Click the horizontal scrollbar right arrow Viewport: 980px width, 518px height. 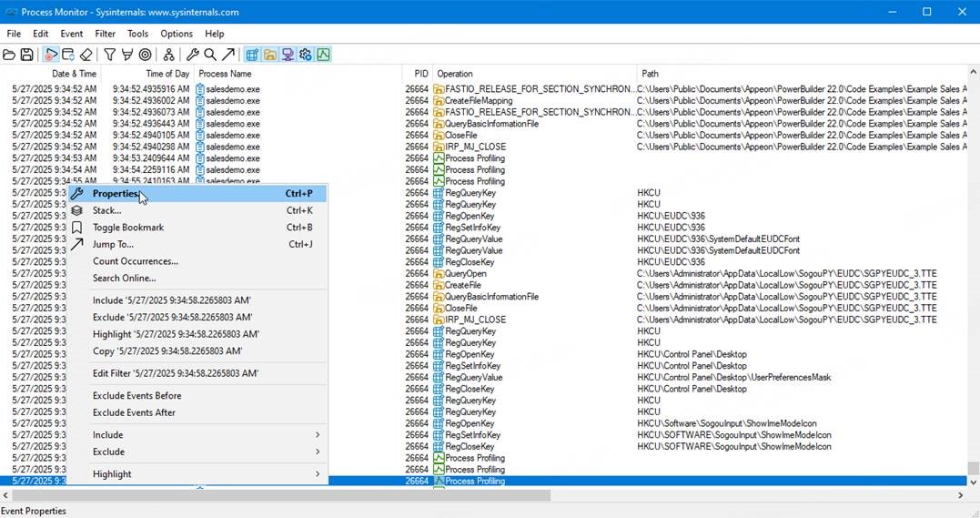point(961,495)
